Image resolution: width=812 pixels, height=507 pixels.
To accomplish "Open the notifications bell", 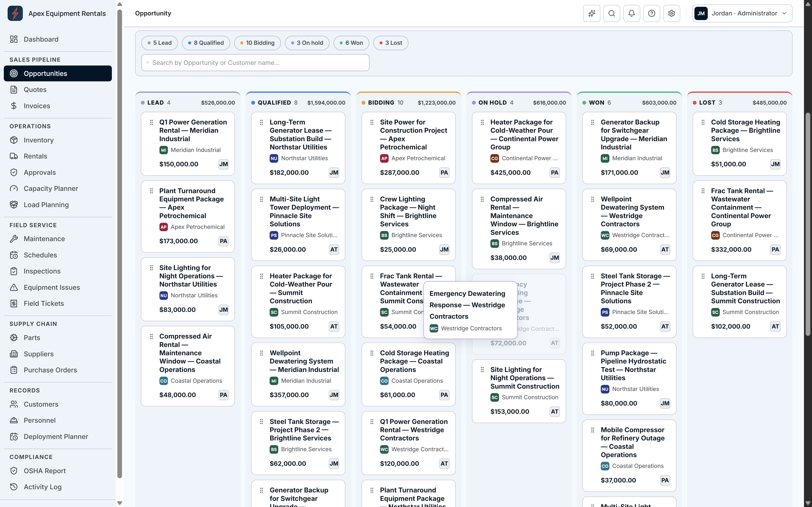I will (x=632, y=13).
